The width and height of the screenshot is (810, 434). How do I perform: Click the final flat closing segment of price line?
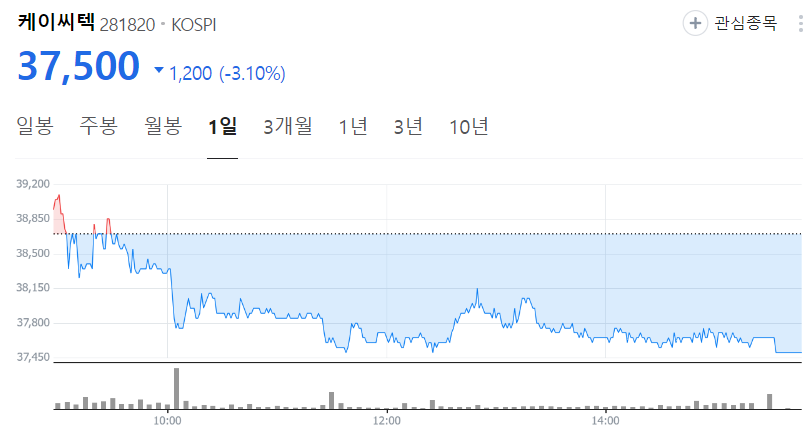[788, 352]
